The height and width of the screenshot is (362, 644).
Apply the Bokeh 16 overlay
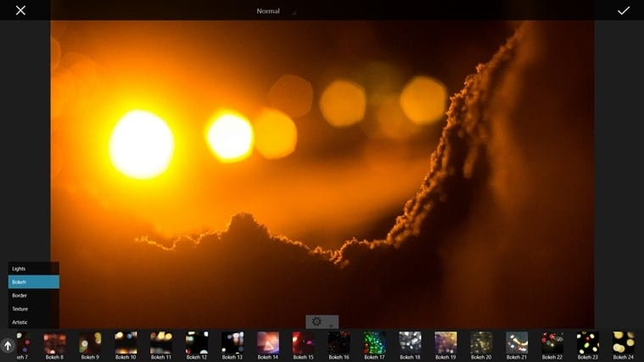[339, 343]
